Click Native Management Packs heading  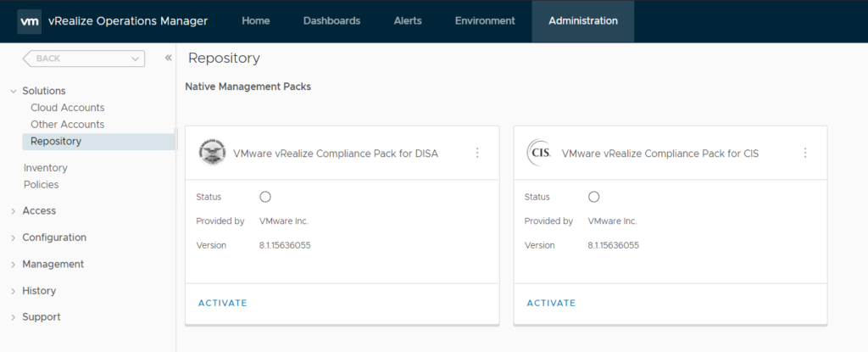point(248,87)
